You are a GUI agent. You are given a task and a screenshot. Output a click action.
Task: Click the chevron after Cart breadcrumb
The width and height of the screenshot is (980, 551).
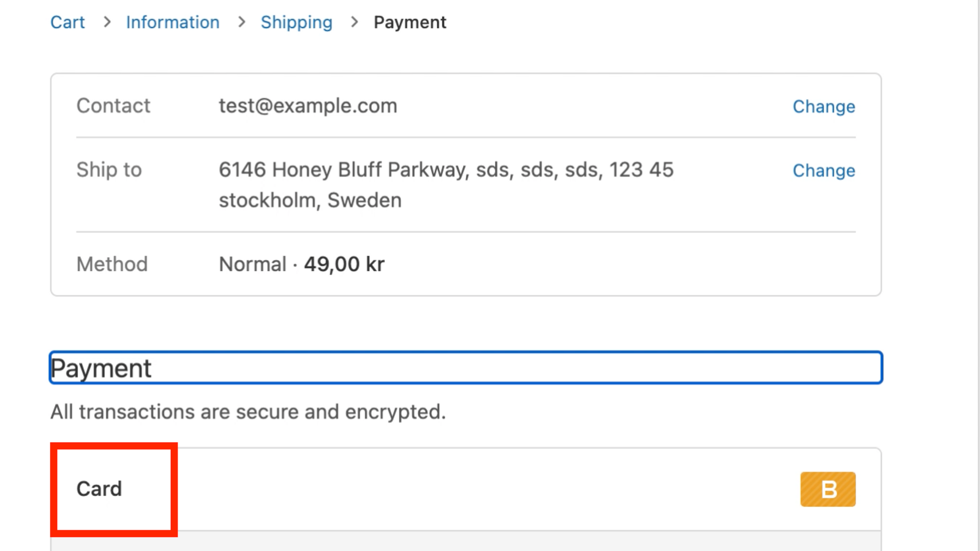click(107, 22)
